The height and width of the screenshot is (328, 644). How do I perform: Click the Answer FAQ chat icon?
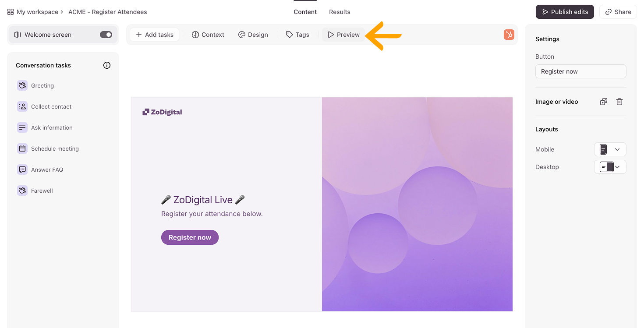coord(22,170)
